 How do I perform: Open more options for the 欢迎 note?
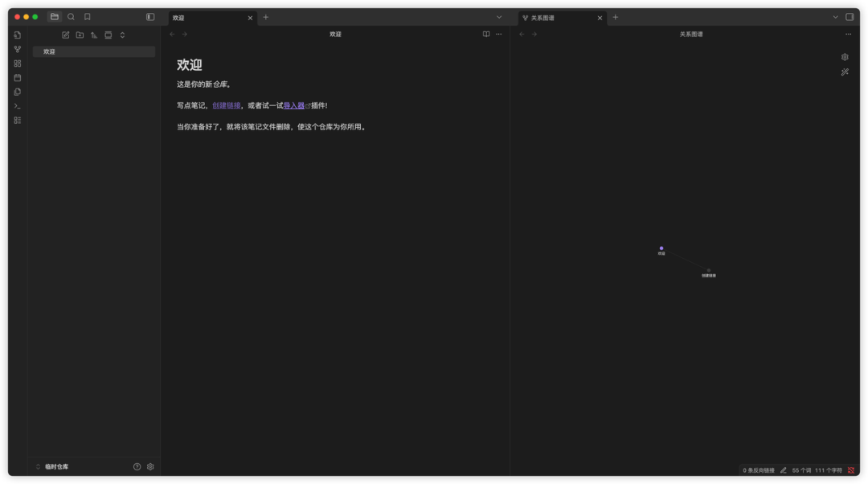point(499,35)
